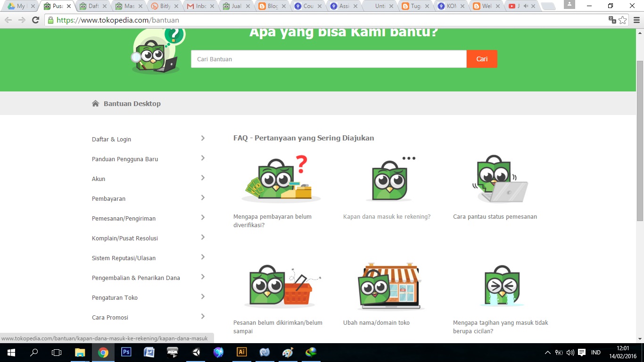Expand the Pengaturan Toko category
This screenshot has height=362, width=644.
point(115,297)
